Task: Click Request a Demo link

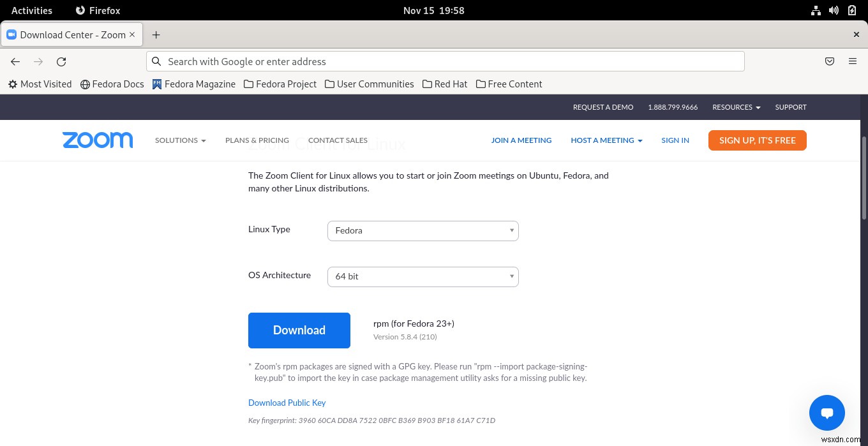Action: 603,107
